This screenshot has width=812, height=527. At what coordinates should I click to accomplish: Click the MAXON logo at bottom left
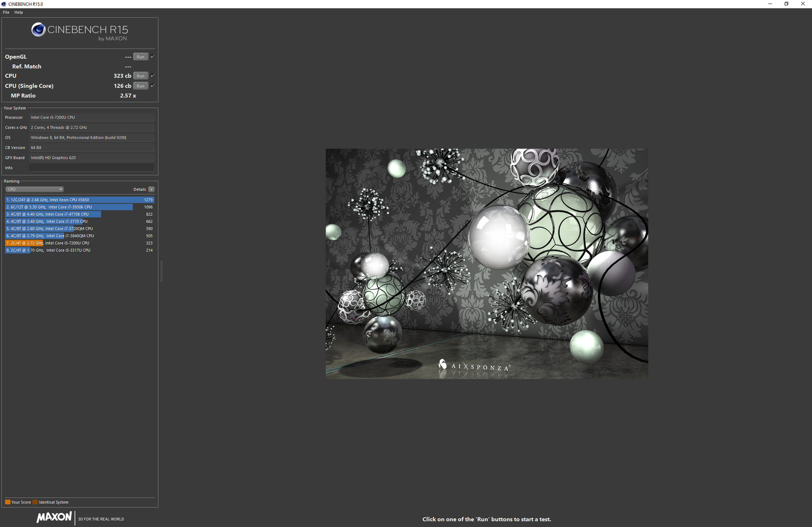pos(54,517)
